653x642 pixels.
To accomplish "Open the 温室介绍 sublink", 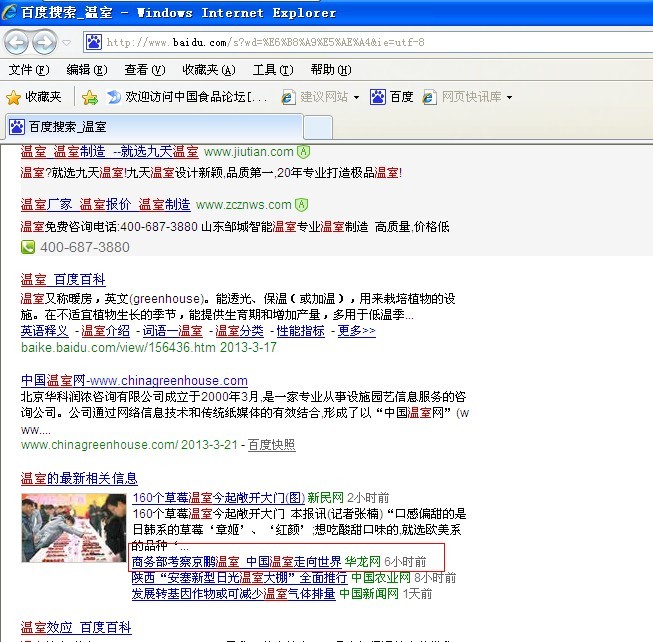I will pos(105,331).
